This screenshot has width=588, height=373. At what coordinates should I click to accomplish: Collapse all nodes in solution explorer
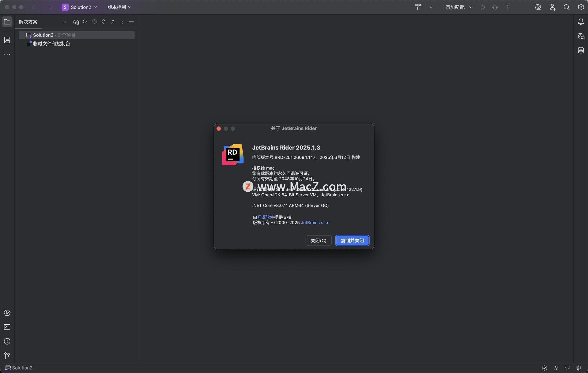point(113,22)
